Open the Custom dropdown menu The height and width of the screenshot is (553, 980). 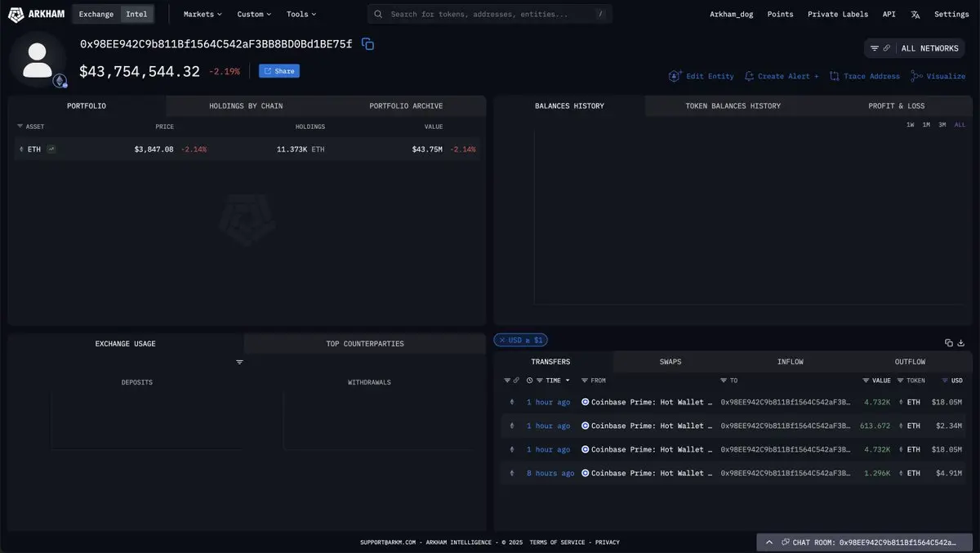pos(254,14)
